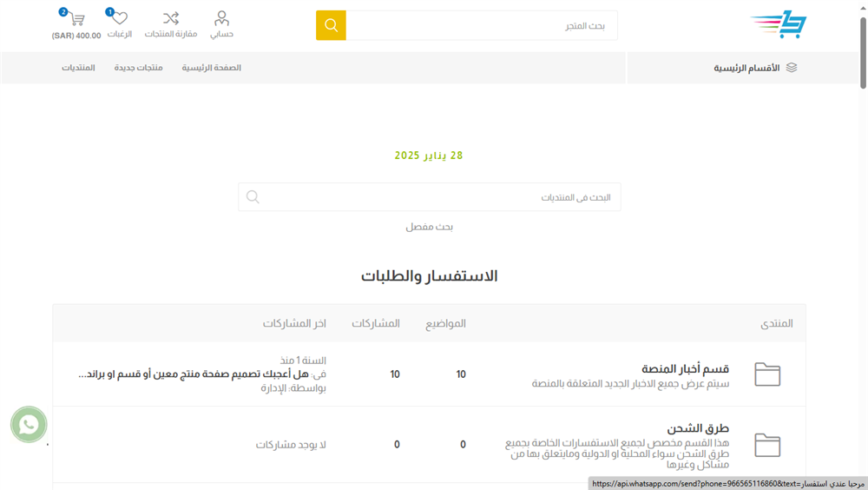The image size is (868, 490).
Task: Open WhatsApp chat floating button
Action: pyautogui.click(x=29, y=425)
